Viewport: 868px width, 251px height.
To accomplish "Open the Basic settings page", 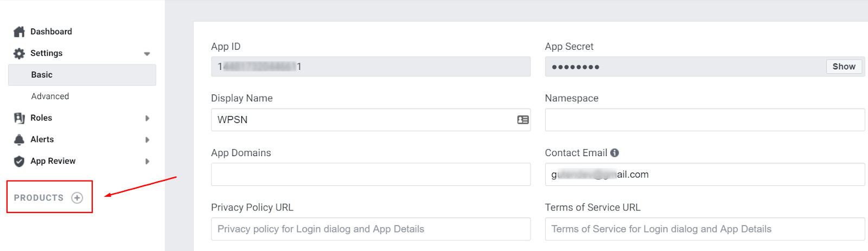I will tap(42, 75).
